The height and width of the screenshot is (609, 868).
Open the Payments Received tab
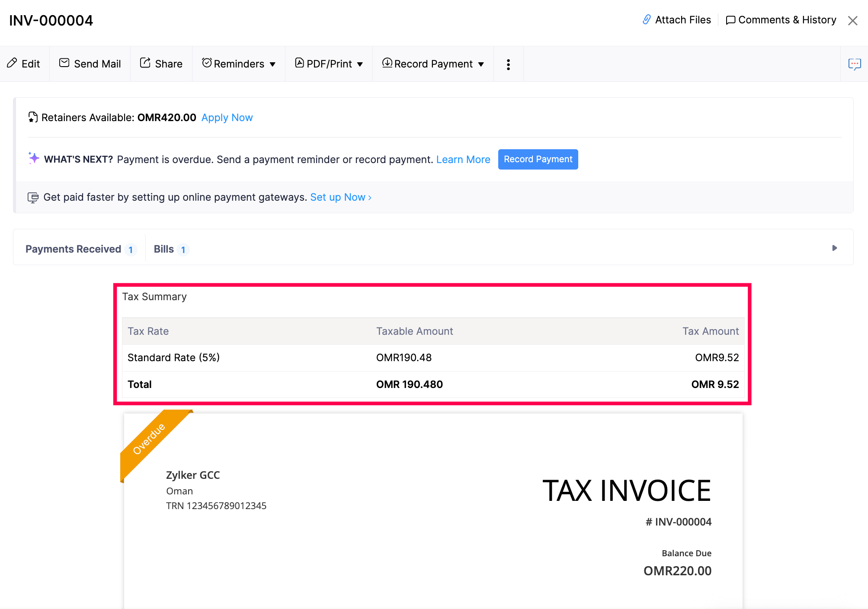click(x=74, y=249)
